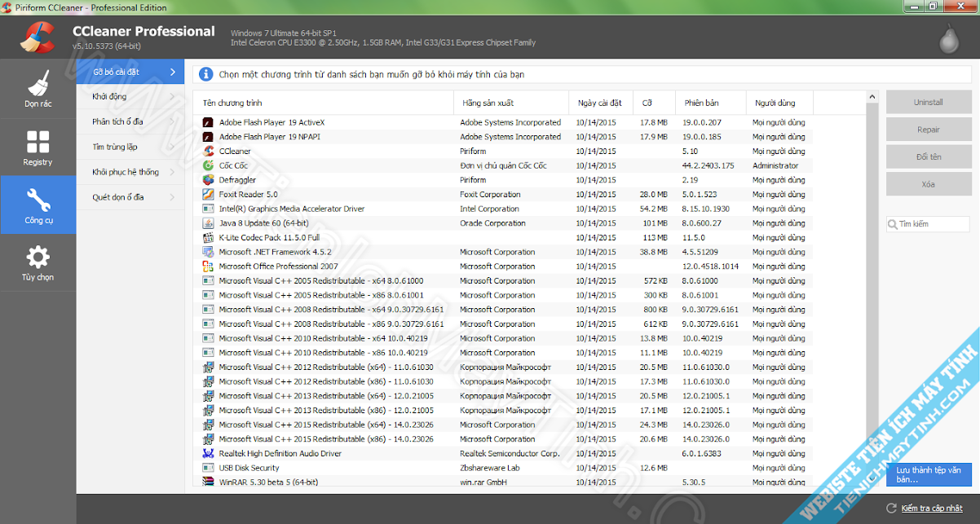Click the Uninstall button
Screen dimensions: 980x524
point(928,103)
